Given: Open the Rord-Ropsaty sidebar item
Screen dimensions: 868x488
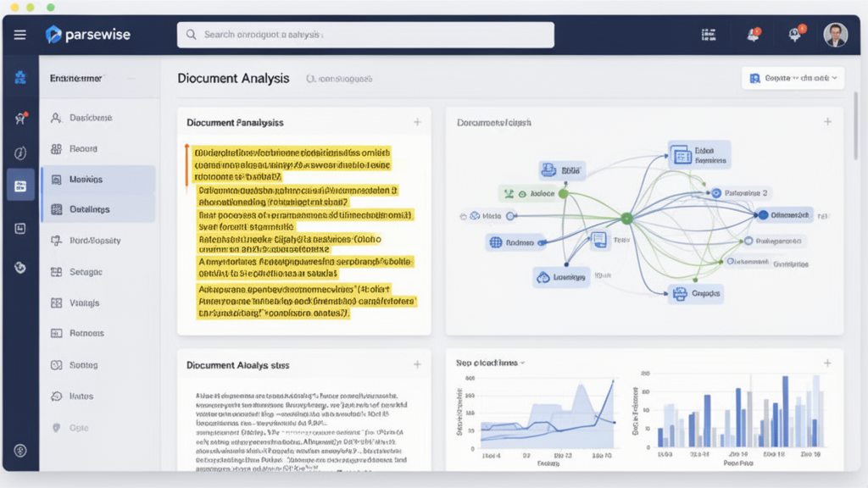Looking at the screenshot, I should [98, 241].
